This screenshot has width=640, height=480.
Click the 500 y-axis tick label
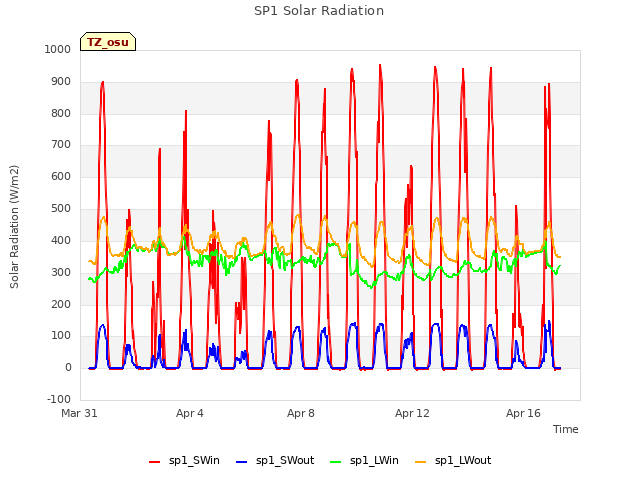click(61, 209)
